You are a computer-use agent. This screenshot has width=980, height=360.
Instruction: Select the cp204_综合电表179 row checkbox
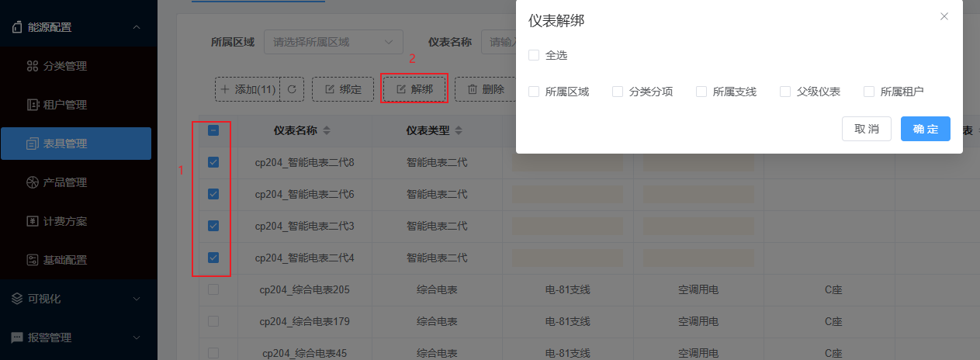point(213,321)
